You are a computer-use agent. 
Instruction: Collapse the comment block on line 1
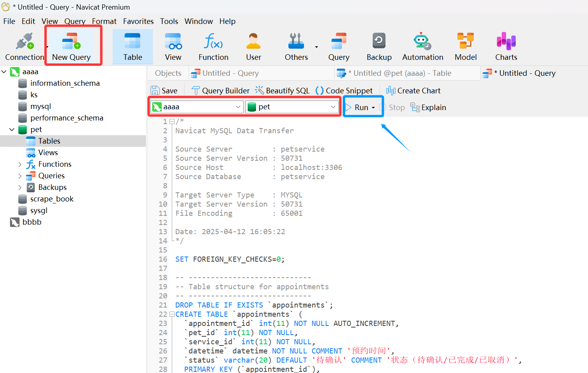(x=172, y=121)
